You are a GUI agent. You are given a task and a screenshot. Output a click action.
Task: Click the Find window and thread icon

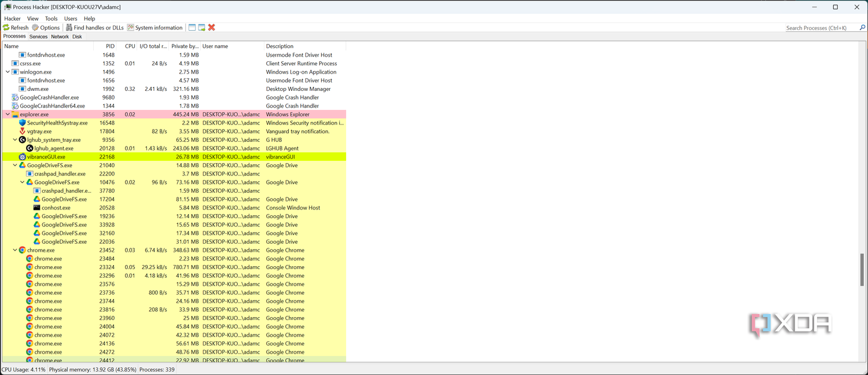[202, 27]
